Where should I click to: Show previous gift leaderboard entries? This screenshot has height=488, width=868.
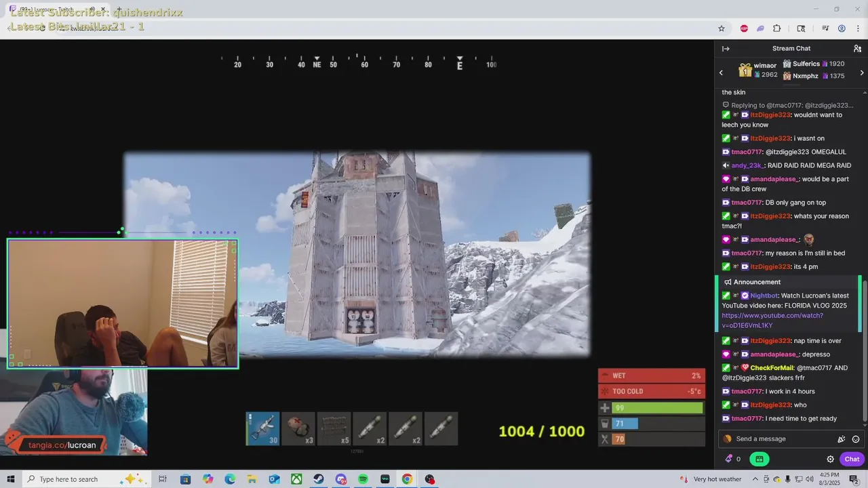(x=721, y=73)
